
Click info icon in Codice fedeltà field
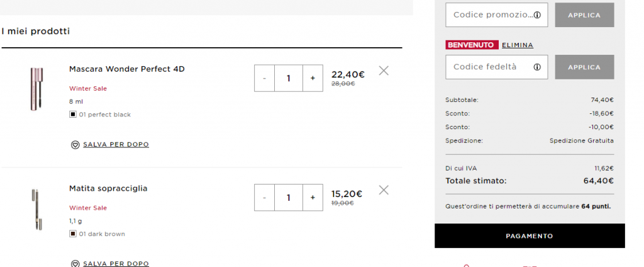coord(537,67)
